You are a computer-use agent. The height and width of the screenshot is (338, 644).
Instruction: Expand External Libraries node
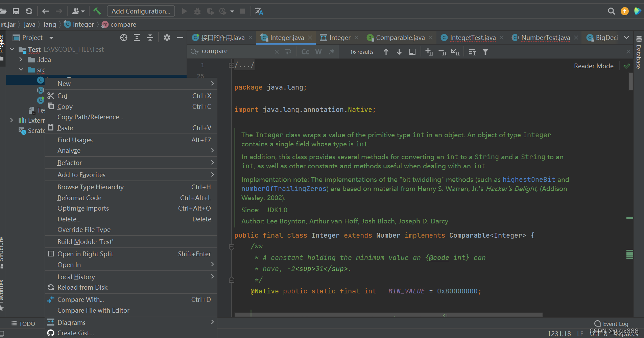pos(12,120)
